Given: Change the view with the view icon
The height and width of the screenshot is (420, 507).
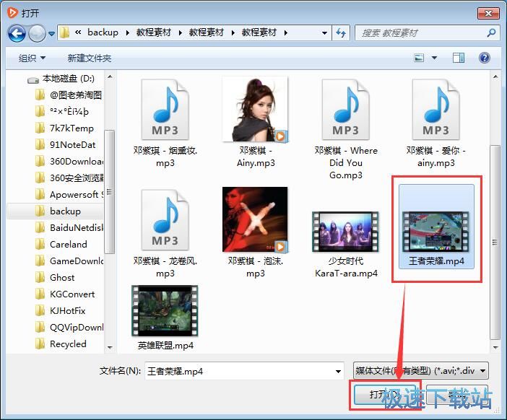Looking at the screenshot, I should pos(419,58).
